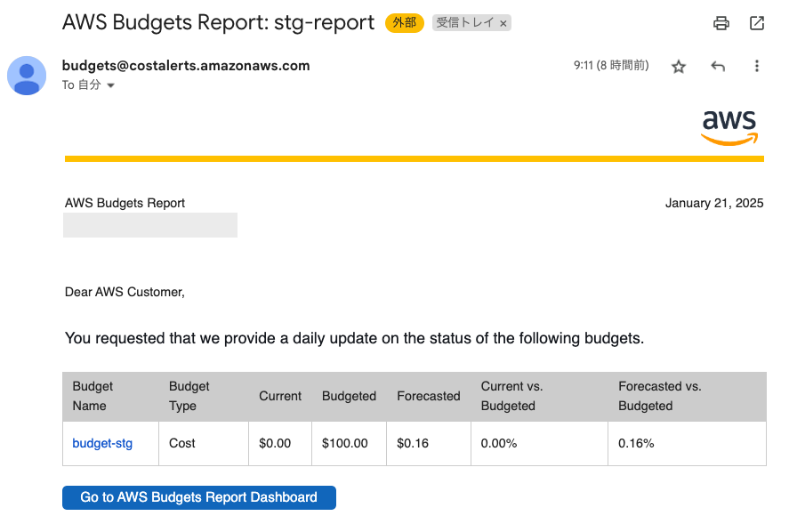Click the date January 21, 2025
Image resolution: width=789 pixels, height=532 pixels.
[714, 204]
